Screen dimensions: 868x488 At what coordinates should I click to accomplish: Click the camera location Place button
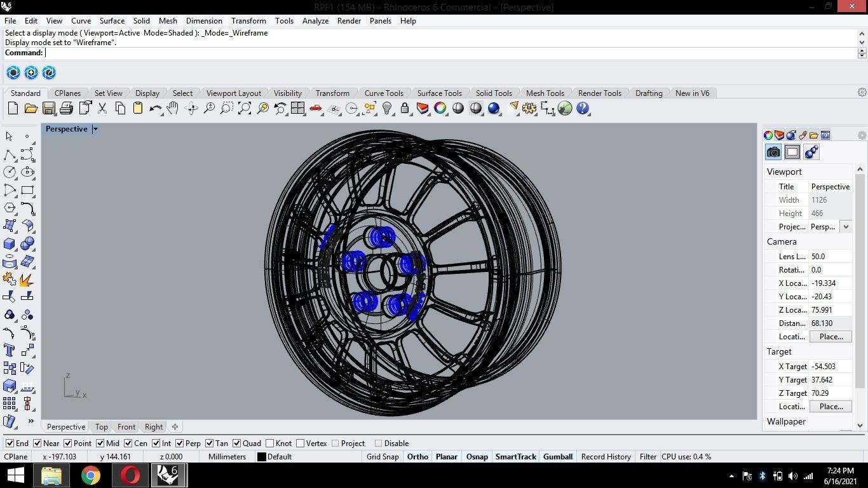(x=831, y=337)
